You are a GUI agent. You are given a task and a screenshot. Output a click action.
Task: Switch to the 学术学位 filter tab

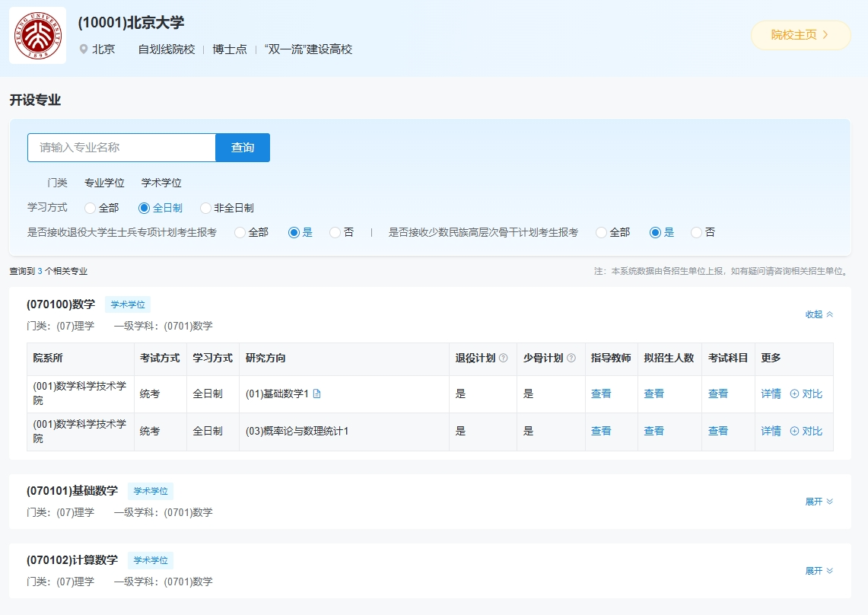click(161, 183)
